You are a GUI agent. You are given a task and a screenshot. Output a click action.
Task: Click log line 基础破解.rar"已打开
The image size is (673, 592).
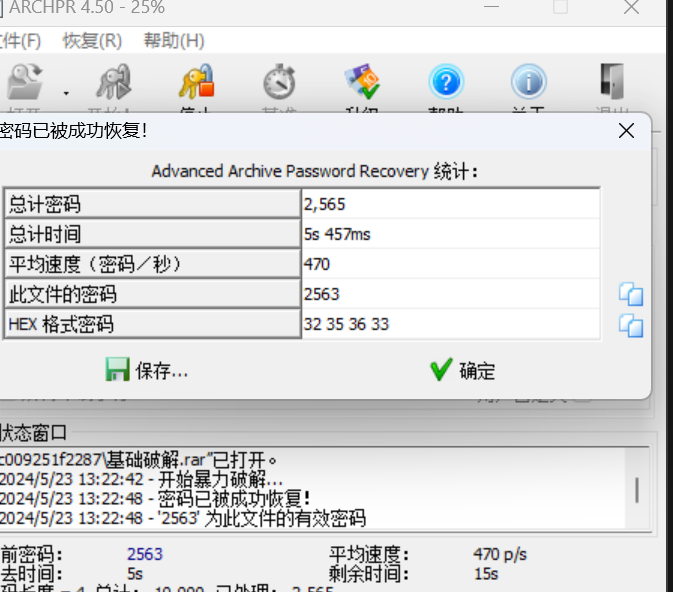(x=138, y=460)
